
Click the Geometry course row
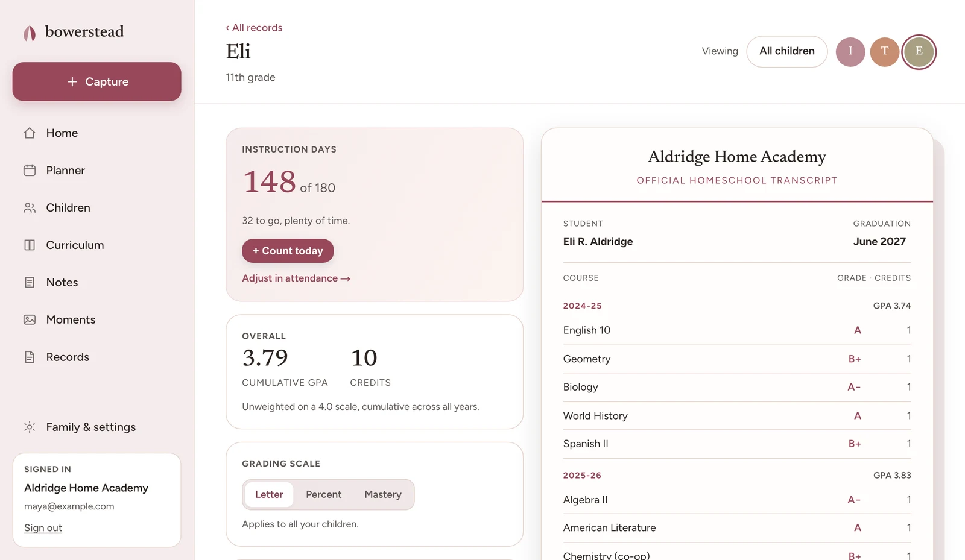[x=737, y=359]
